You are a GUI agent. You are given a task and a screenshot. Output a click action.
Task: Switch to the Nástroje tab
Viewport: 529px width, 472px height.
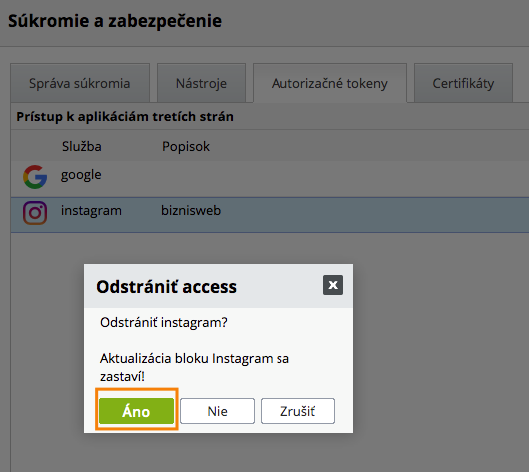201,83
